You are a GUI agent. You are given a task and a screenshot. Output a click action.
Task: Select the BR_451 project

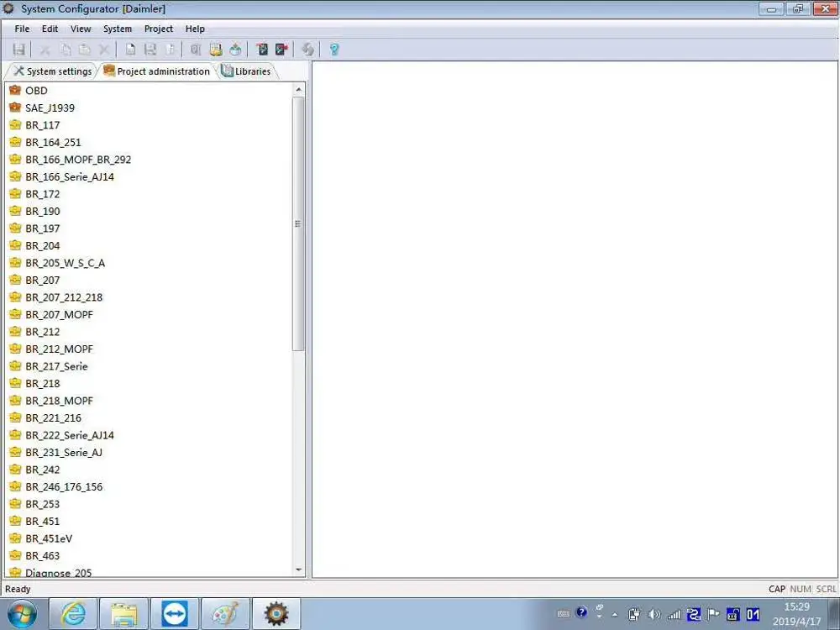(x=43, y=522)
